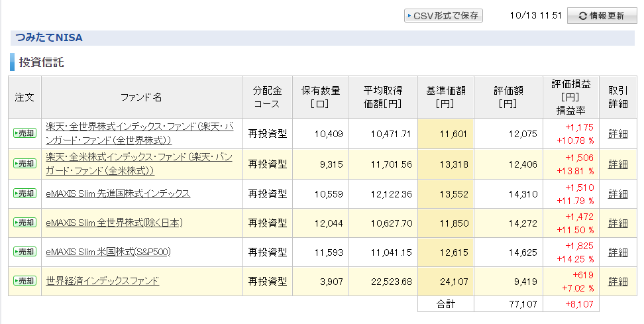Click the total 評価損益 value +8,107
644x324 pixels.
[x=579, y=304]
